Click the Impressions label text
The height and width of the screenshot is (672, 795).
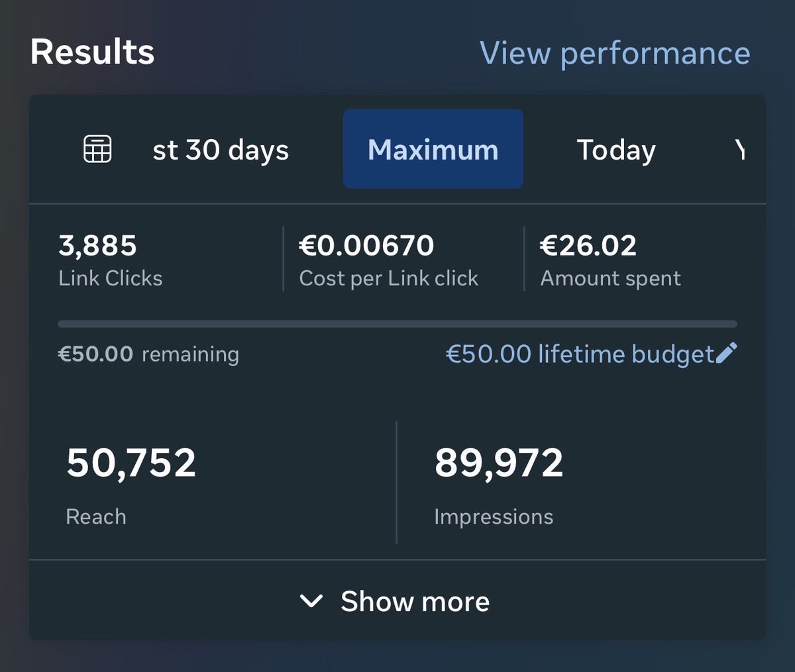(x=494, y=516)
